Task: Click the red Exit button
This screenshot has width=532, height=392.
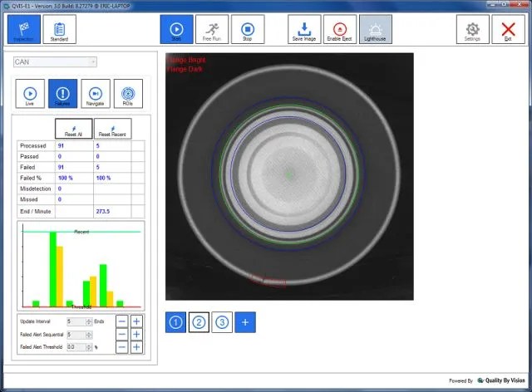Action: click(x=508, y=29)
